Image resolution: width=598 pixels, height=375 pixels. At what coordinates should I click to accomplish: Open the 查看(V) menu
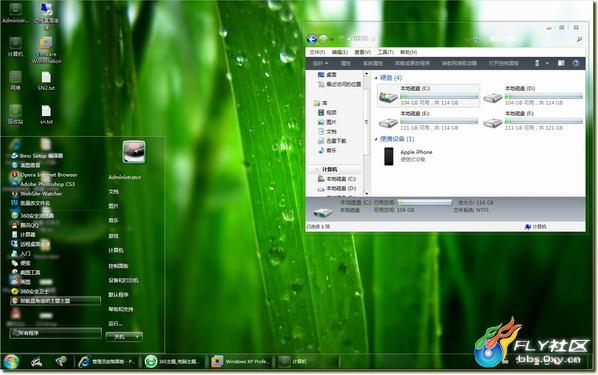pos(362,52)
